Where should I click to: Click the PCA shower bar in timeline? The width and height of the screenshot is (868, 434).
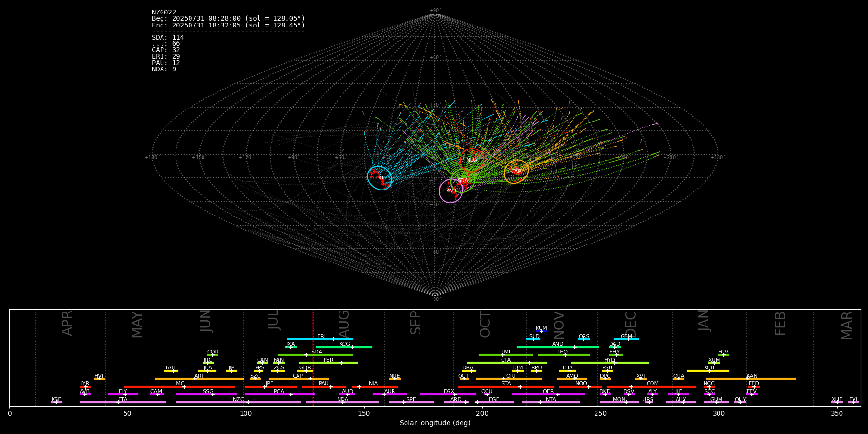coord(280,394)
